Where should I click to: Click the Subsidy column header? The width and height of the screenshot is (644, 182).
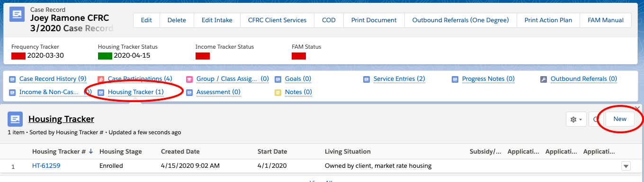pos(485,152)
